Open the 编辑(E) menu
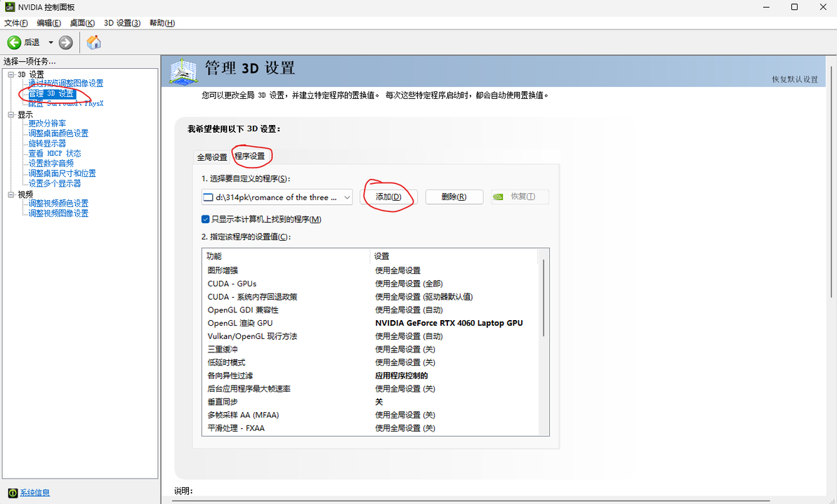 pos(48,23)
